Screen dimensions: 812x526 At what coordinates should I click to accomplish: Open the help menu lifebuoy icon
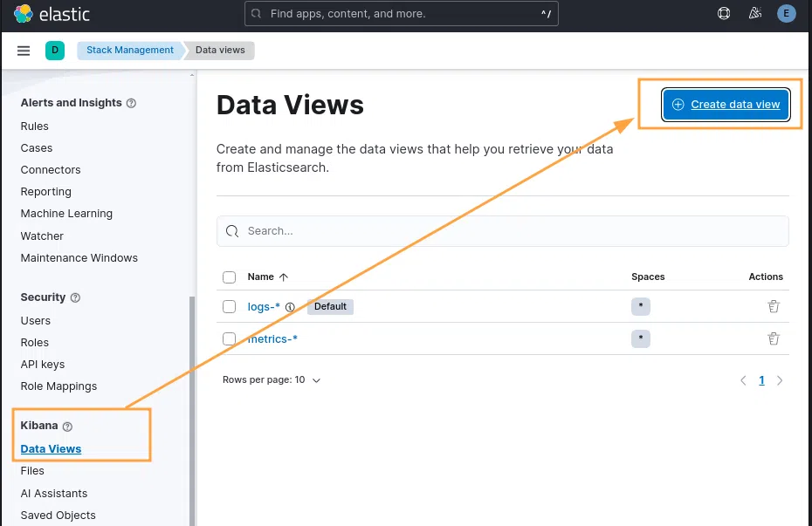pos(724,14)
